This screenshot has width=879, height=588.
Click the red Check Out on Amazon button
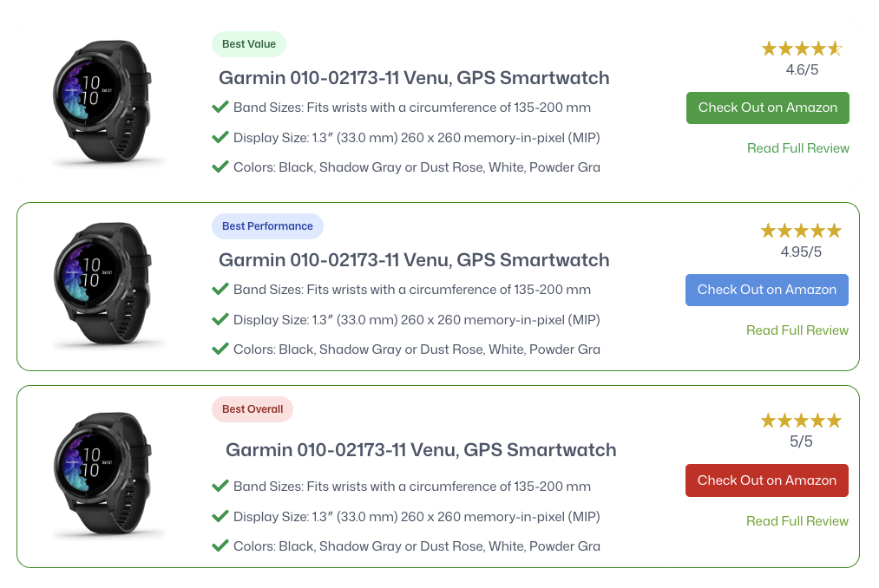tap(766, 480)
